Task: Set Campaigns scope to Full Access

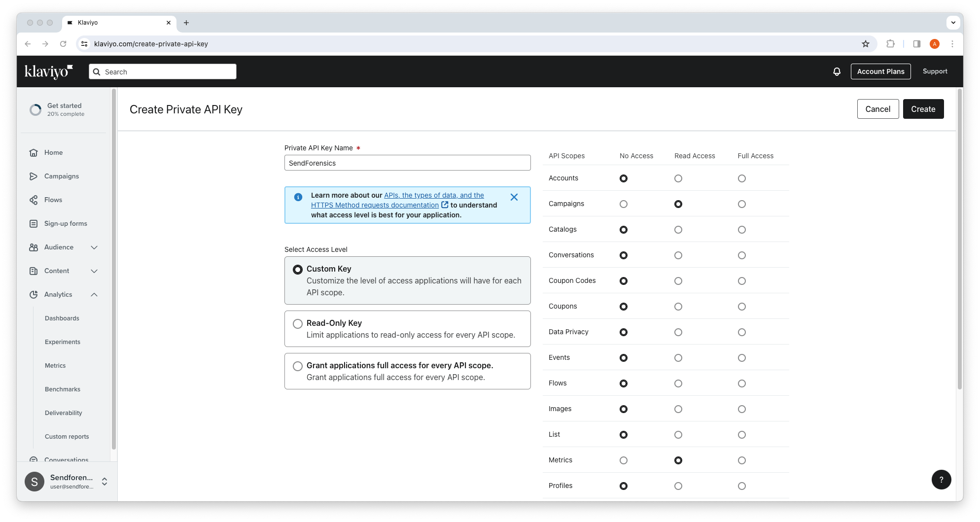Action: [742, 204]
